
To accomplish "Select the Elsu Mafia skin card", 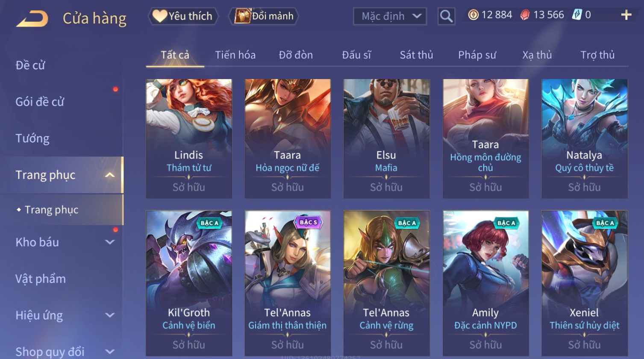I will pos(386,138).
